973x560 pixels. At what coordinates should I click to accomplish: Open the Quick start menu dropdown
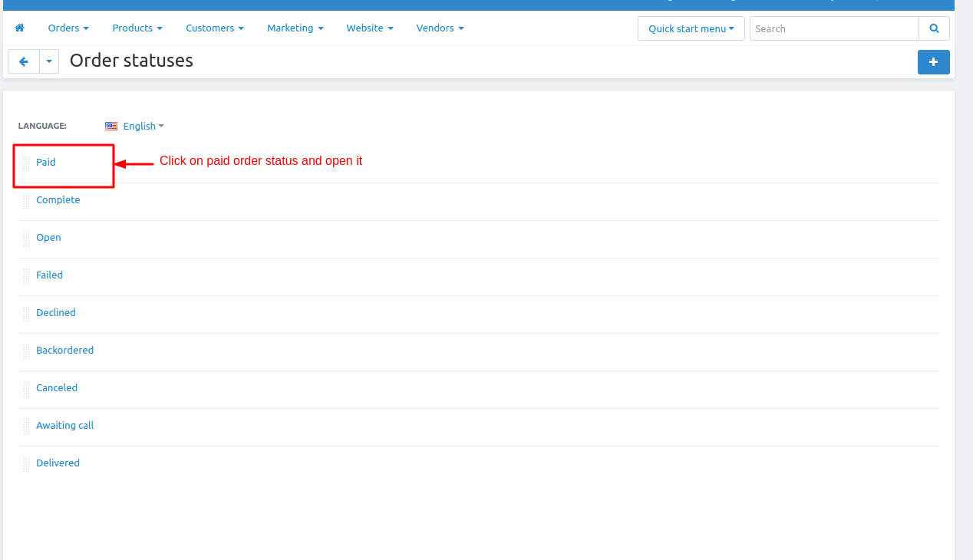pos(691,28)
